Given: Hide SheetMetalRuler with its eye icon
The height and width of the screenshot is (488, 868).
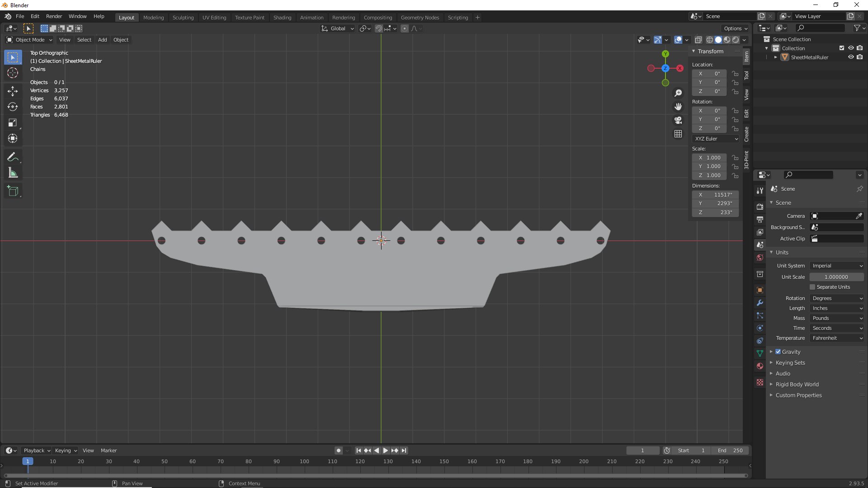Looking at the screenshot, I should 850,57.
